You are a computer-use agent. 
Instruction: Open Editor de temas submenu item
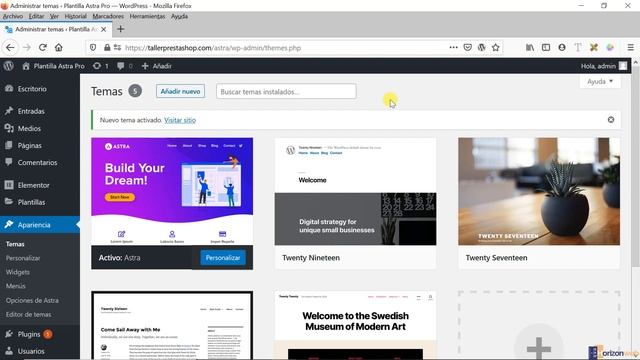[28, 314]
